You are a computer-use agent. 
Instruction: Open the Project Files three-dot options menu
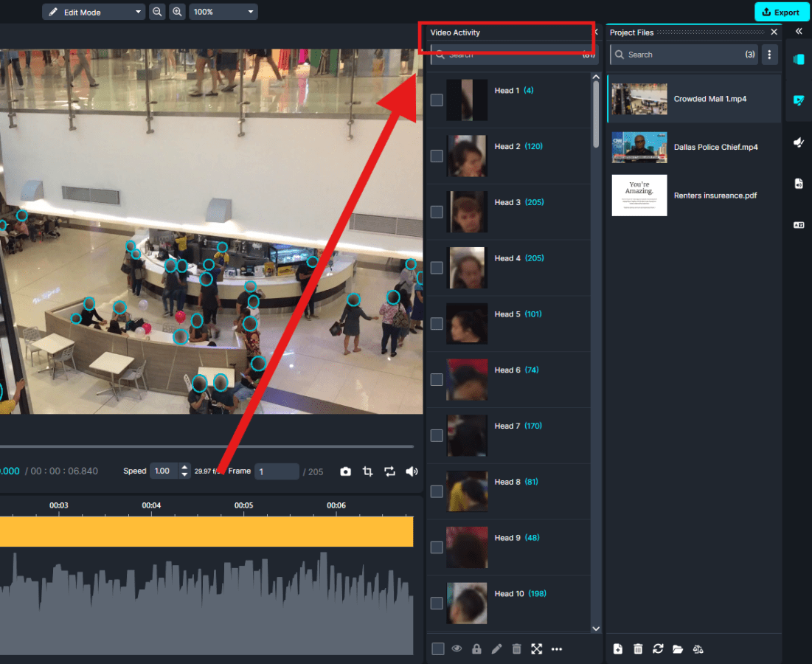769,55
